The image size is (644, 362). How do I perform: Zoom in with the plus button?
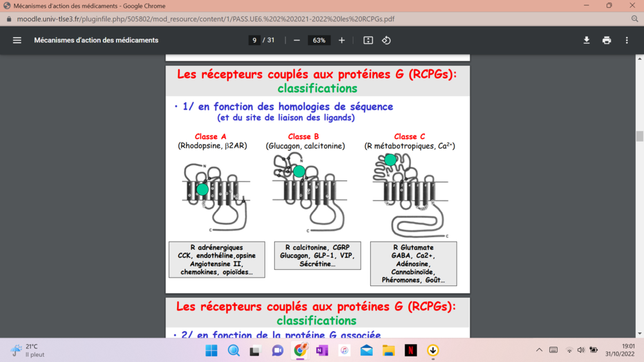point(342,41)
